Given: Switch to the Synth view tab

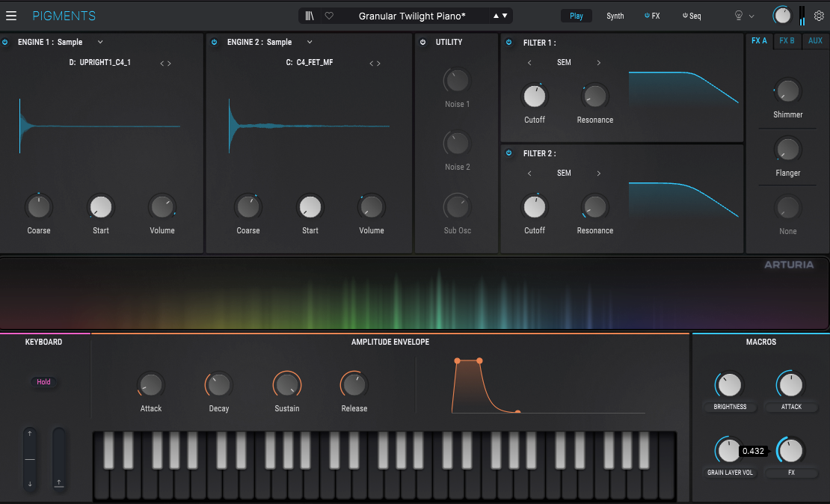Looking at the screenshot, I should tap(615, 16).
